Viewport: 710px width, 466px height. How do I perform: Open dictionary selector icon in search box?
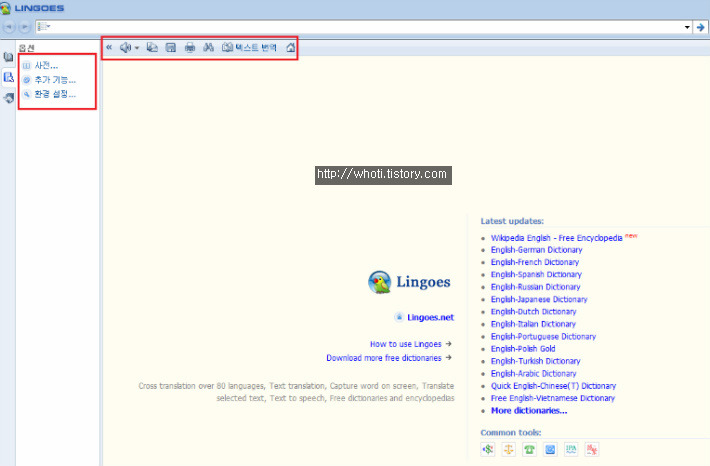pyautogui.click(x=43, y=27)
